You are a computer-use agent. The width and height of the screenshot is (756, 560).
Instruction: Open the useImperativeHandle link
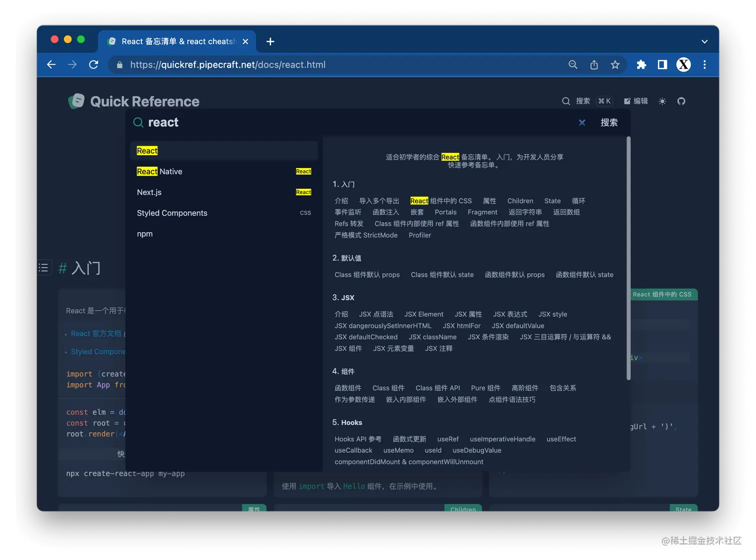(x=502, y=439)
